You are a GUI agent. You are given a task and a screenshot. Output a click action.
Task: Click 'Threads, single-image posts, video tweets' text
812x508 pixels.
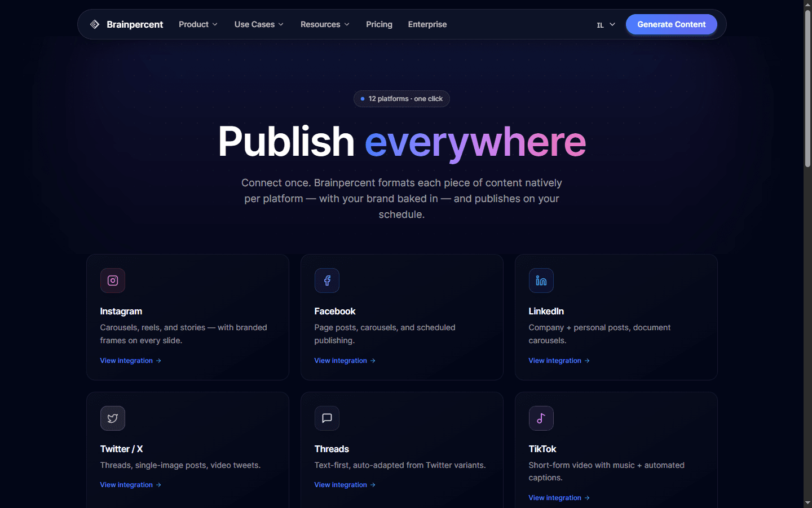180,465
